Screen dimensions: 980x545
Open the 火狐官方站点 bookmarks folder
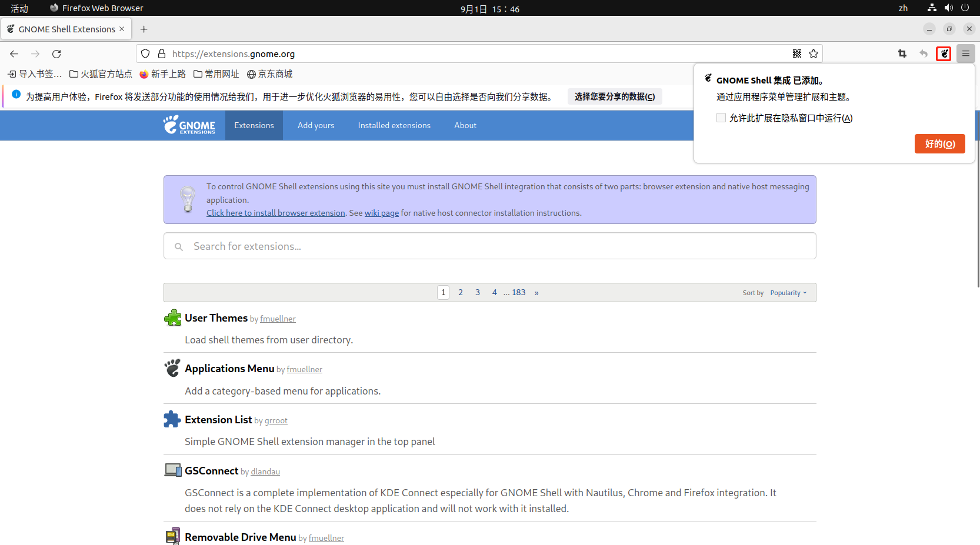pos(101,74)
